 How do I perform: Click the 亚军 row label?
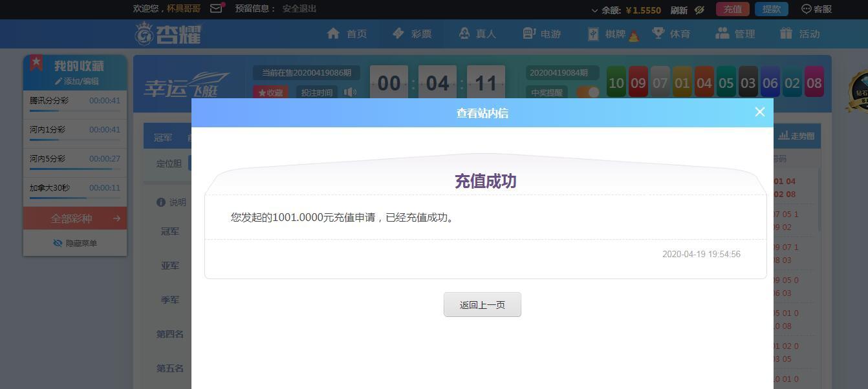tap(170, 266)
